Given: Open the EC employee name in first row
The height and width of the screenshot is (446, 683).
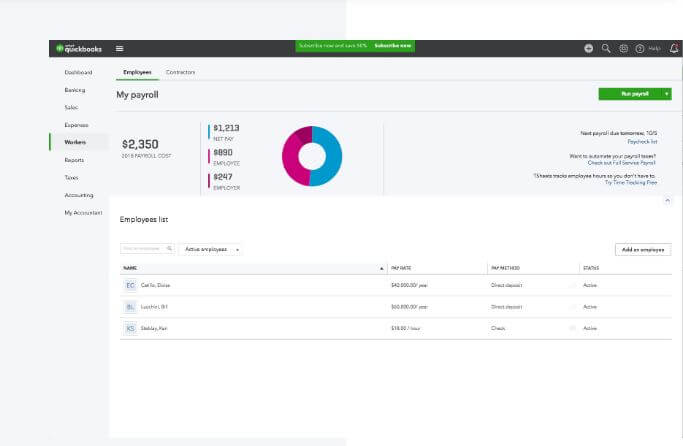Looking at the screenshot, I should 156,285.
